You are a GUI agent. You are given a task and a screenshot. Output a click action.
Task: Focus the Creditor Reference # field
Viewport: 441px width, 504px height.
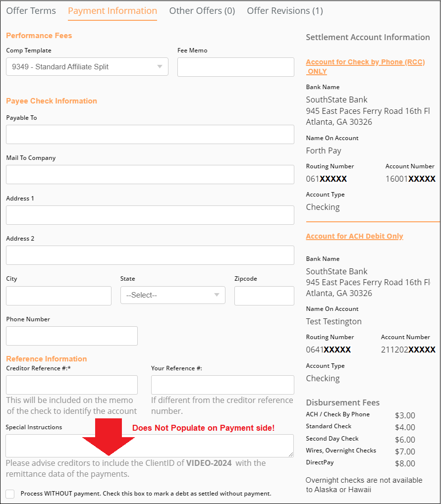[x=72, y=385]
